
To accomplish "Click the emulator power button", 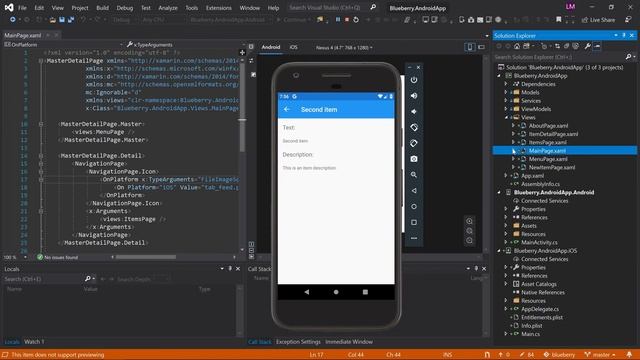I will [413, 80].
